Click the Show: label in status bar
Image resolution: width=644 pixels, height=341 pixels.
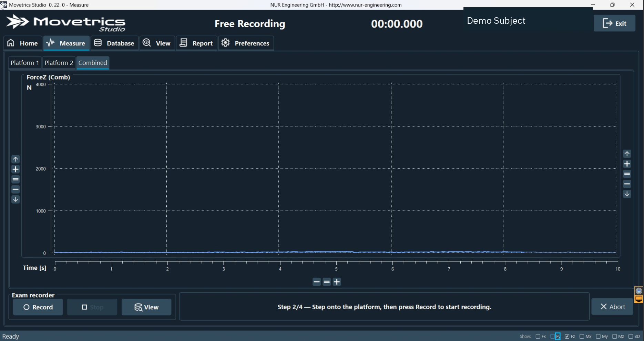tap(525, 337)
